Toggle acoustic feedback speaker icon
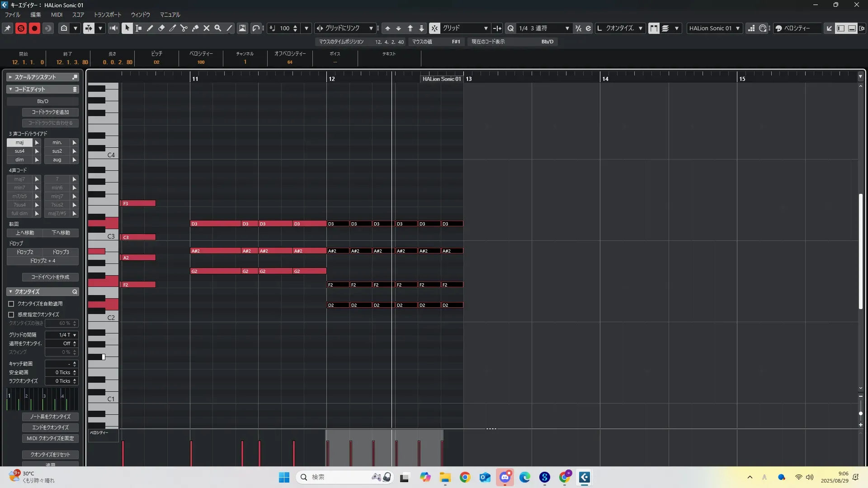 113,28
